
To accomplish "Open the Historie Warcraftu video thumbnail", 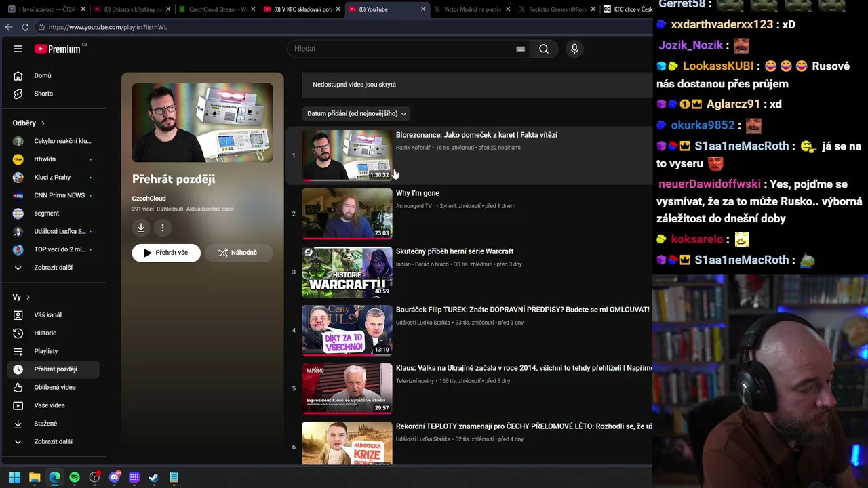I will (x=347, y=272).
